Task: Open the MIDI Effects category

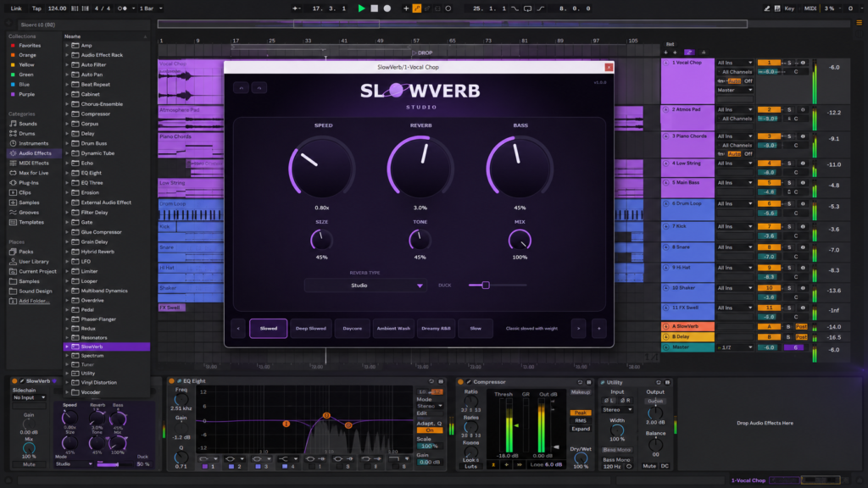Action: point(33,164)
